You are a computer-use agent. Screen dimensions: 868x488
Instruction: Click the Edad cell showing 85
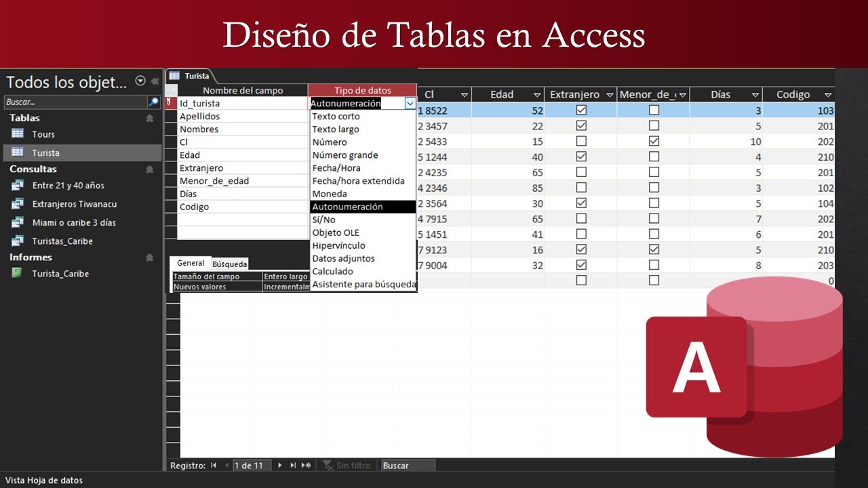pyautogui.click(x=508, y=188)
